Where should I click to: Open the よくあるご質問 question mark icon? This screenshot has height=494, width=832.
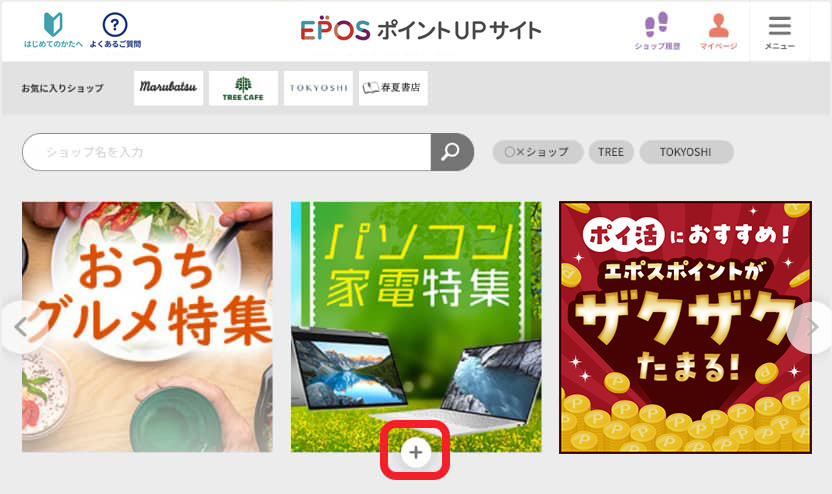coord(115,30)
